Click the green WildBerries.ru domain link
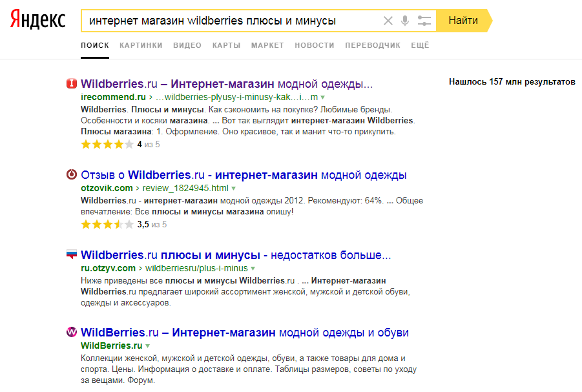The image size is (582, 392). tap(111, 346)
